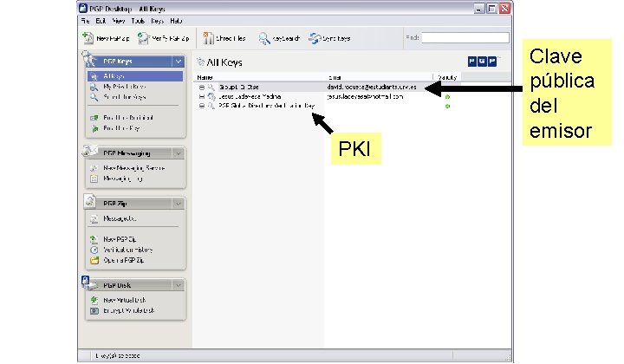Expand the Jesus Ladevese Medina key node
The image size is (624, 364).
point(202,97)
